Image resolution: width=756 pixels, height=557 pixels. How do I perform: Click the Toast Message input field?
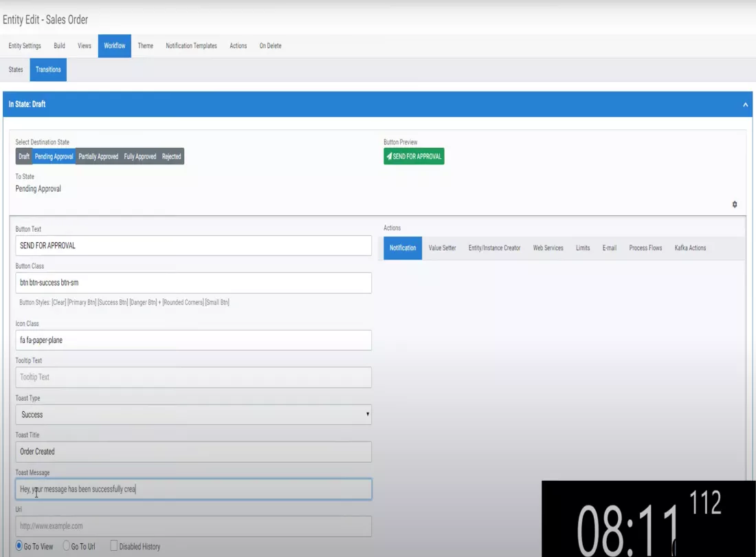point(193,489)
